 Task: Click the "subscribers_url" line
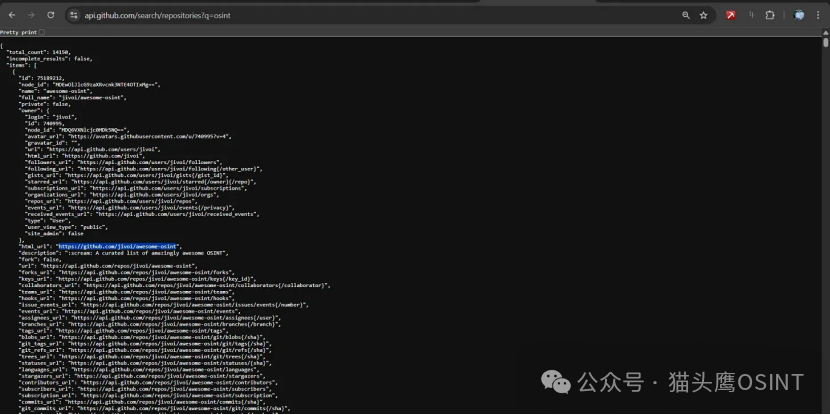146,389
